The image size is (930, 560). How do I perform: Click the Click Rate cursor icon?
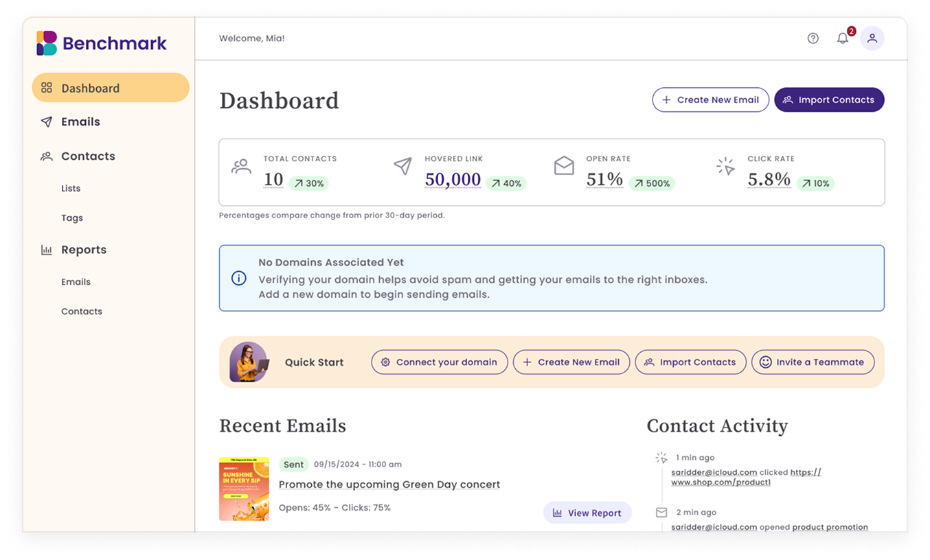pos(725,165)
